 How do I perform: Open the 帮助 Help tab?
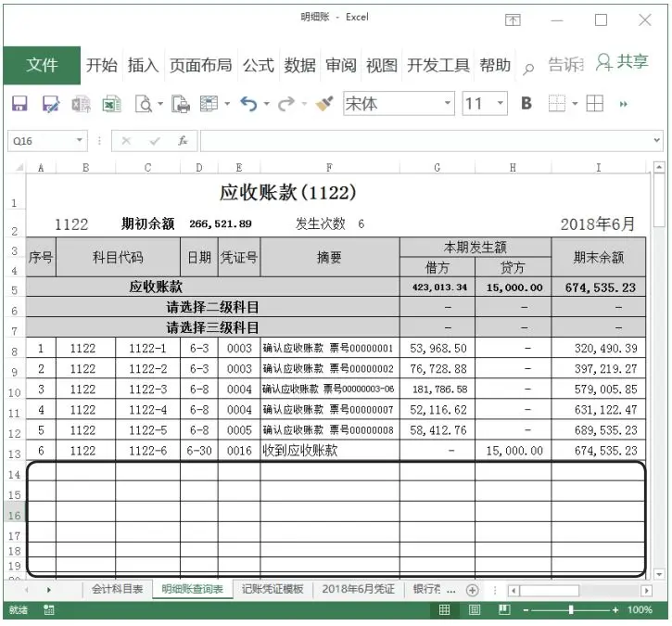click(x=495, y=66)
